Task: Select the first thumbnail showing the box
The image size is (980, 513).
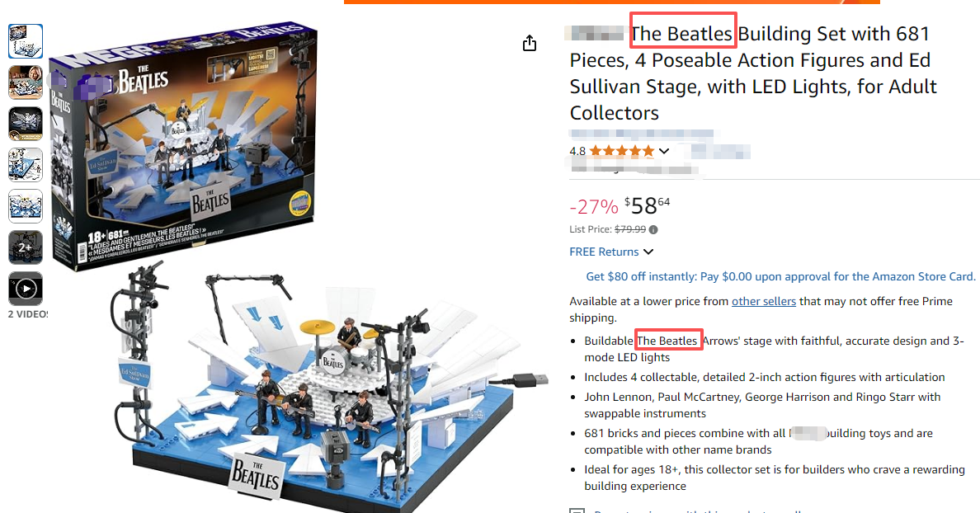Action: pyautogui.click(x=26, y=41)
